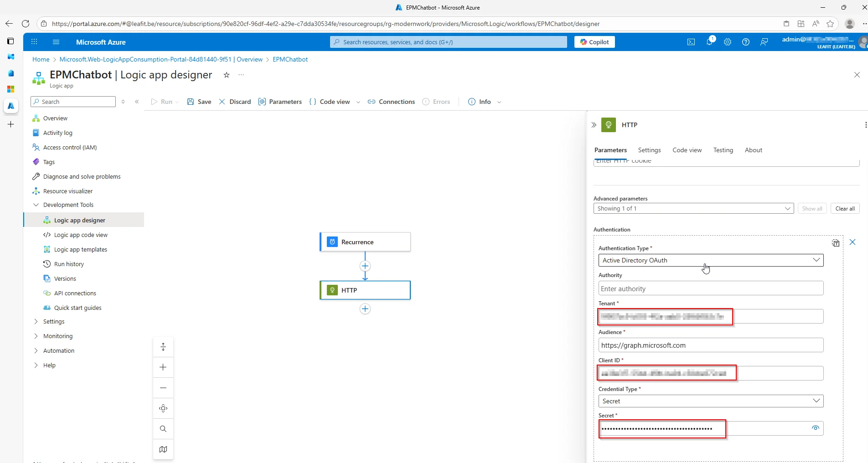
Task: Open the feedback icon in header
Action: (x=764, y=42)
